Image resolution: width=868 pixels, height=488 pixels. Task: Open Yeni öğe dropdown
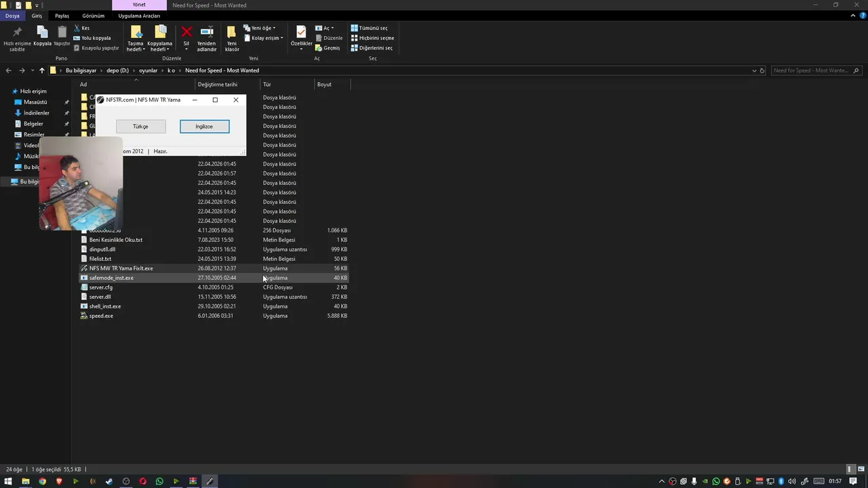coord(260,28)
